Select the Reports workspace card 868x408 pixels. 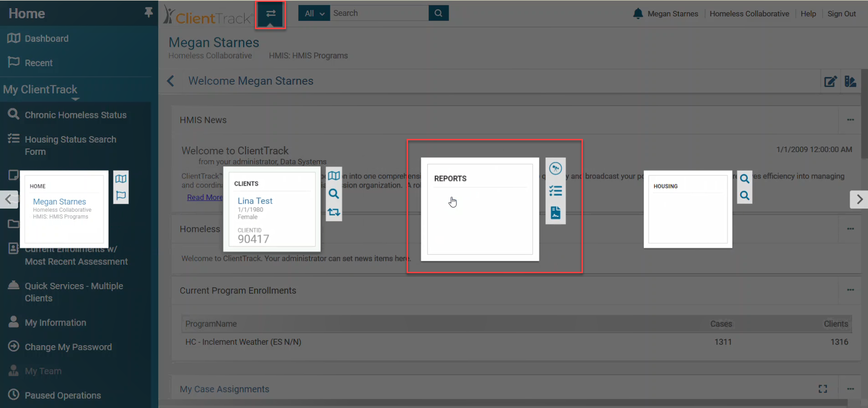click(480, 209)
